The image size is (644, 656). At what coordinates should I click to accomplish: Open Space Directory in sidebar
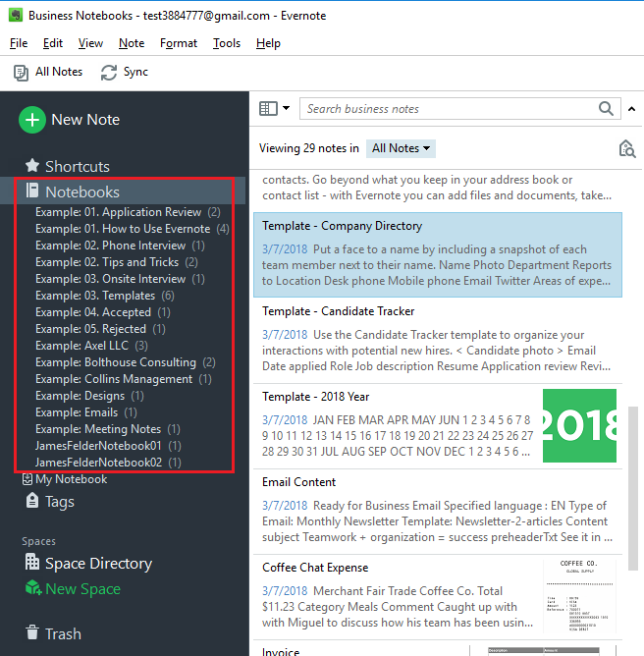tap(98, 563)
